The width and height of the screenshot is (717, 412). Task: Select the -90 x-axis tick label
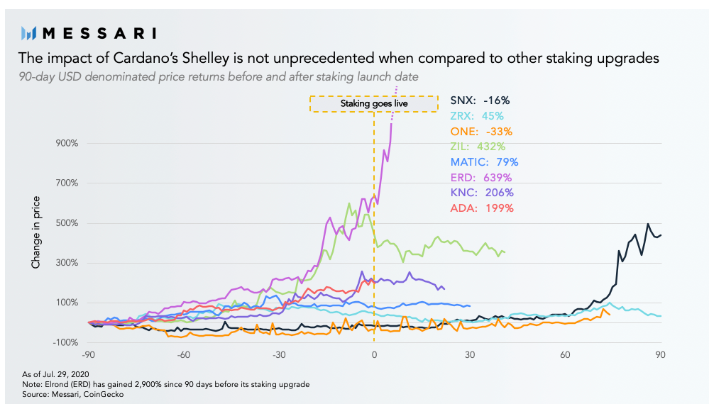(89, 355)
